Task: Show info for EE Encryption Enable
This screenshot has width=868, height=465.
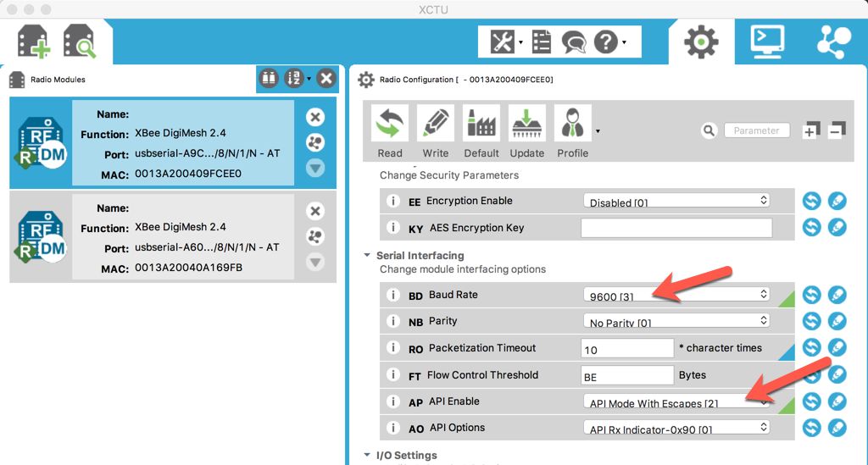Action: [x=393, y=201]
